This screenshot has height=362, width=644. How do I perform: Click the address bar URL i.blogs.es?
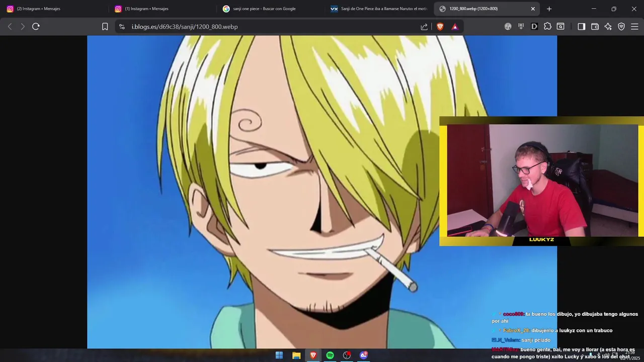[184, 27]
